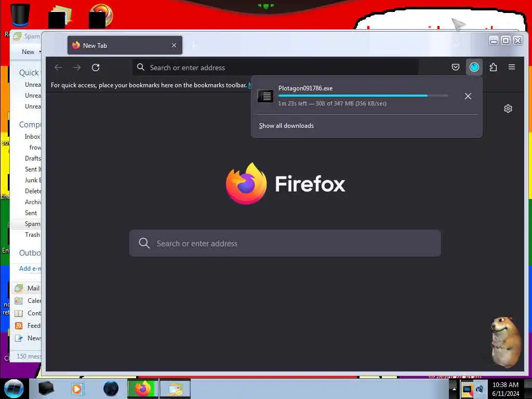Click the Plotagon download progress bar
This screenshot has width=532, height=399.
coord(363,96)
